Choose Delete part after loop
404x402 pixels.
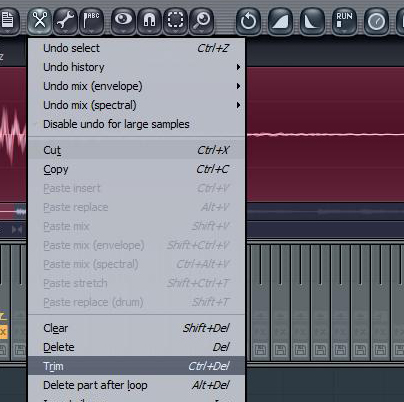click(x=137, y=385)
